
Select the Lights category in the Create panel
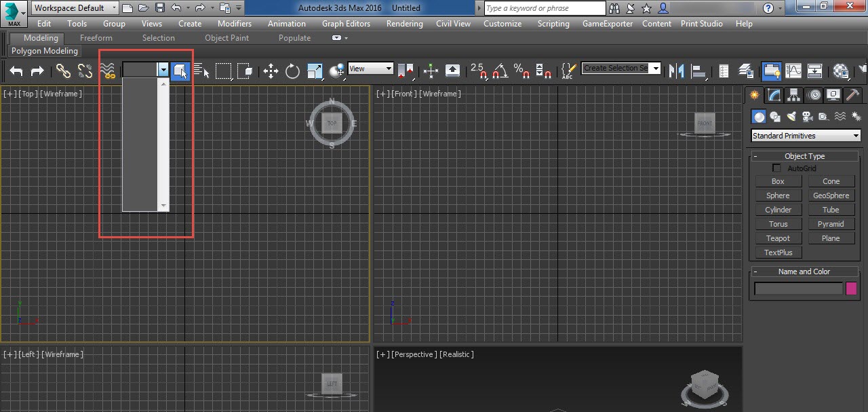(x=791, y=116)
